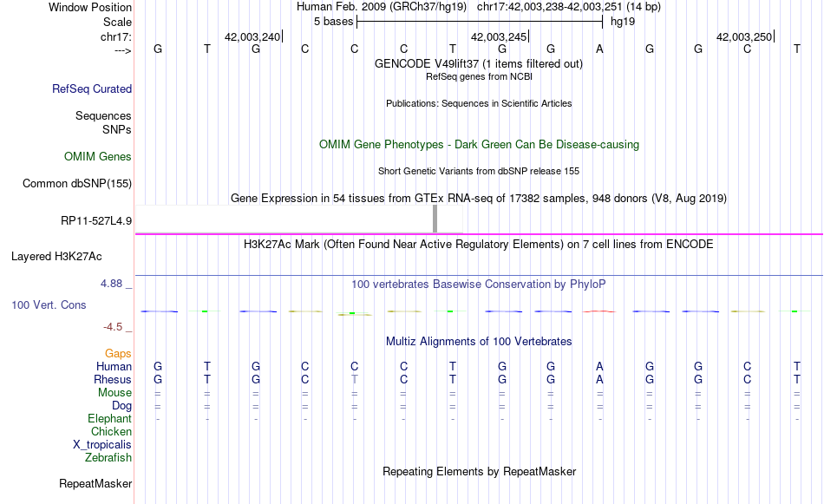
Task: Open the RefSeq Curated track label
Action: coord(92,88)
